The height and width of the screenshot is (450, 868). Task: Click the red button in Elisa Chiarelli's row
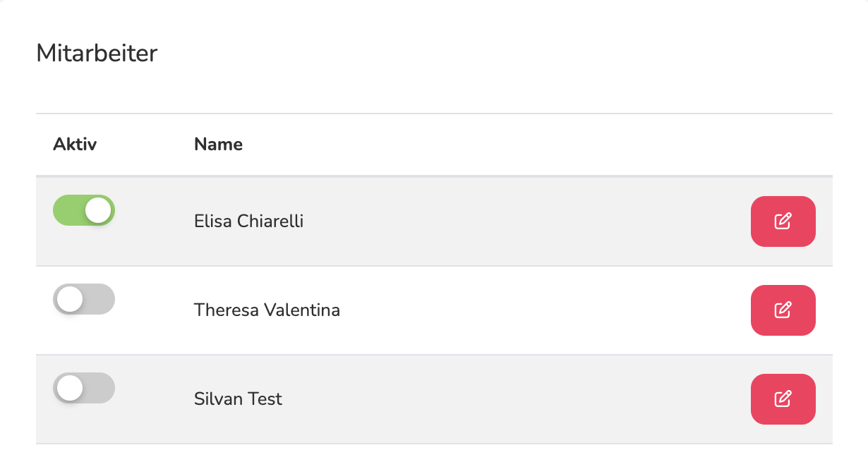tap(783, 221)
